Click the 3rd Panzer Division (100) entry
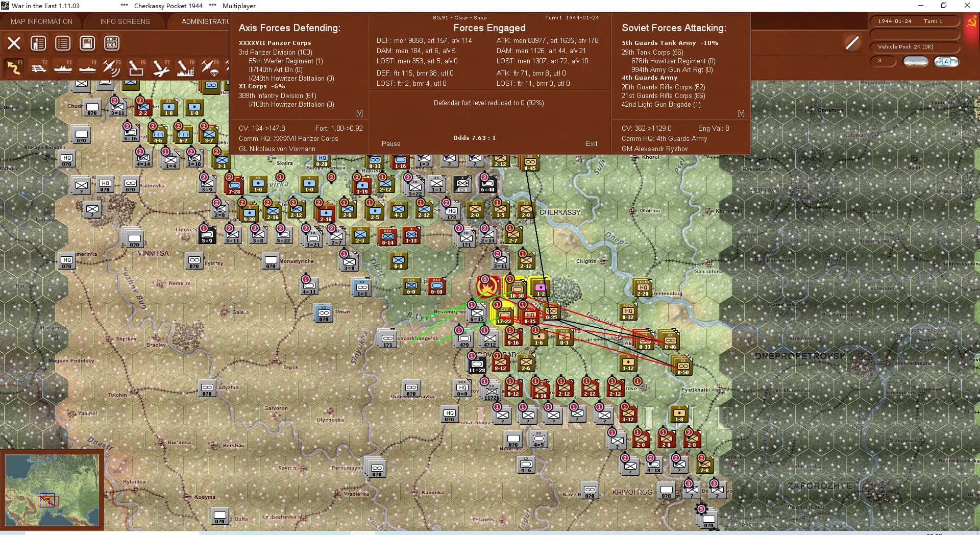Image resolution: width=980 pixels, height=535 pixels. click(275, 52)
